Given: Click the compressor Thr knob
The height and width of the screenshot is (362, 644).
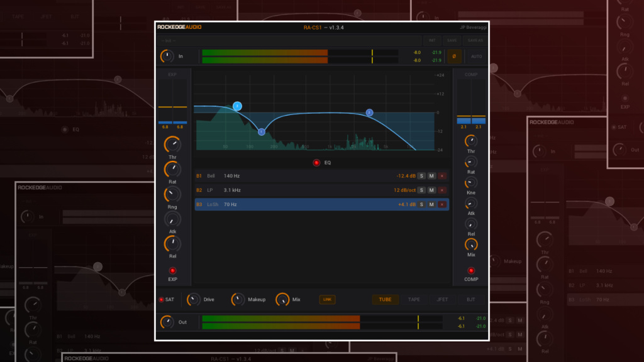Looking at the screenshot, I should coord(470,141).
